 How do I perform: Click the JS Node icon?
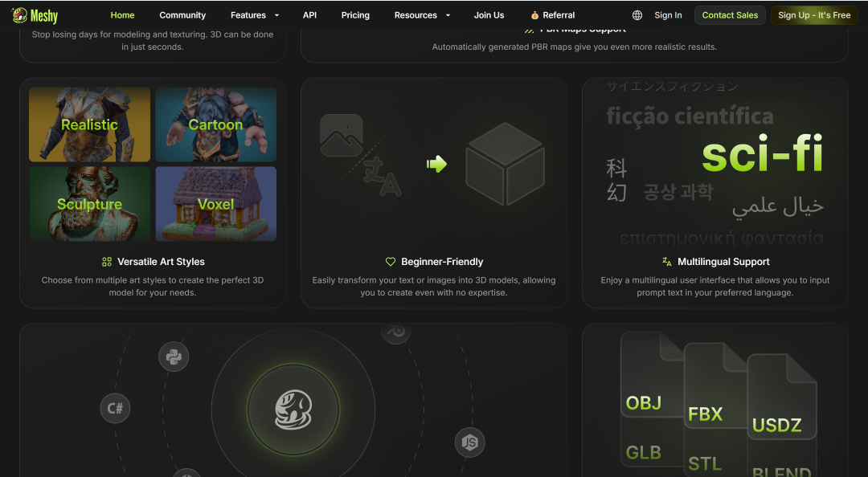[469, 442]
